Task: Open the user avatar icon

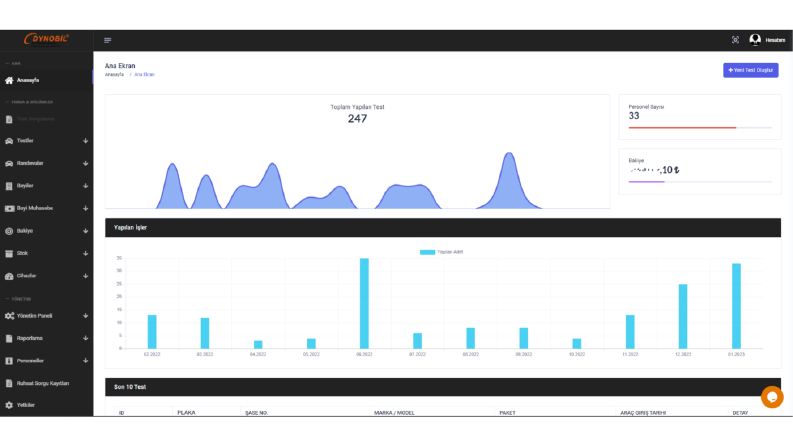Action: tap(755, 40)
